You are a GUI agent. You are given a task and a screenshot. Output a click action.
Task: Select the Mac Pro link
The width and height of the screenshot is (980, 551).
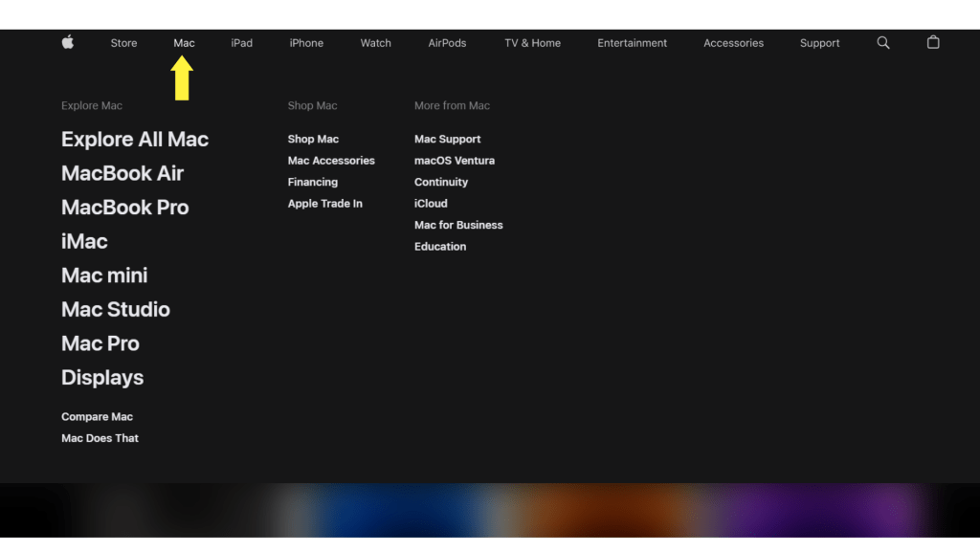(x=100, y=343)
